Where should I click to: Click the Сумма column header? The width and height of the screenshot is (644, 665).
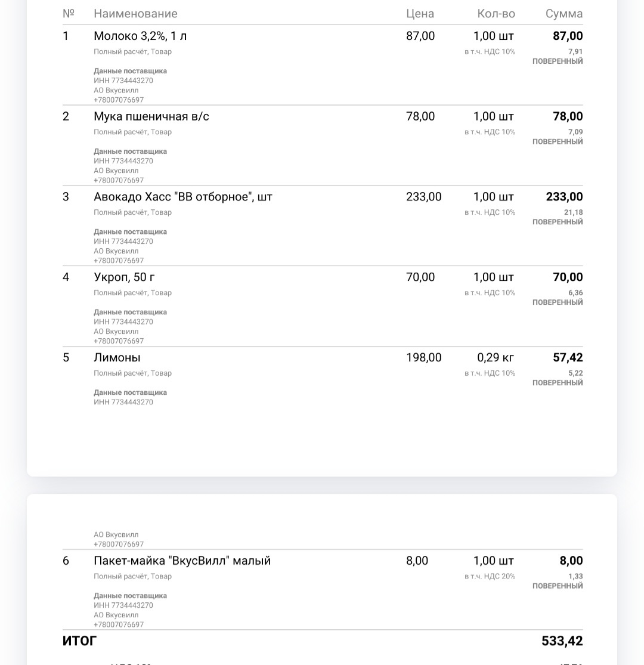(564, 14)
